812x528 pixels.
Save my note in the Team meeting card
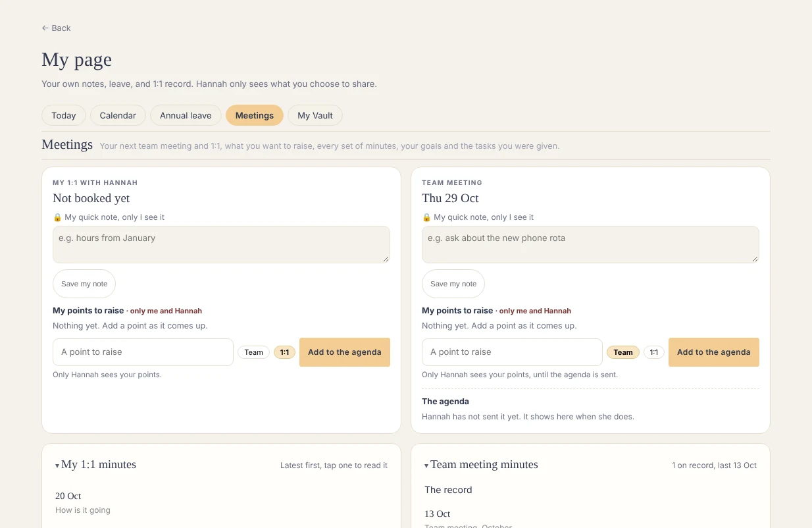coord(453,284)
